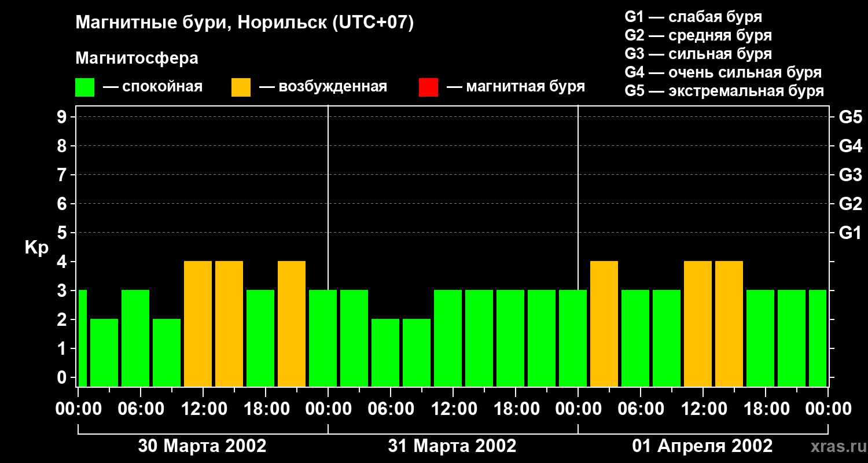Click the red 'магнитная буря' legend swatch
The width and height of the screenshot is (868, 463).
(x=428, y=87)
